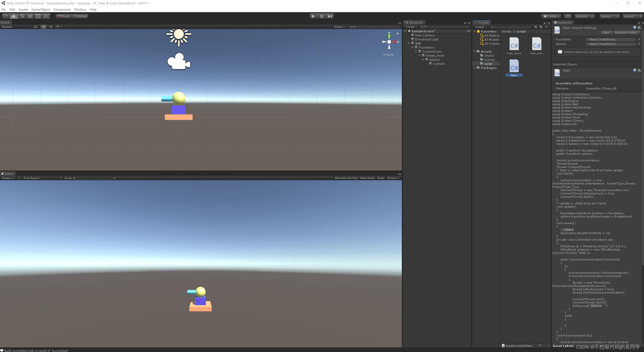
Task: Adjust the Game view Scale slider
Action: [74, 178]
